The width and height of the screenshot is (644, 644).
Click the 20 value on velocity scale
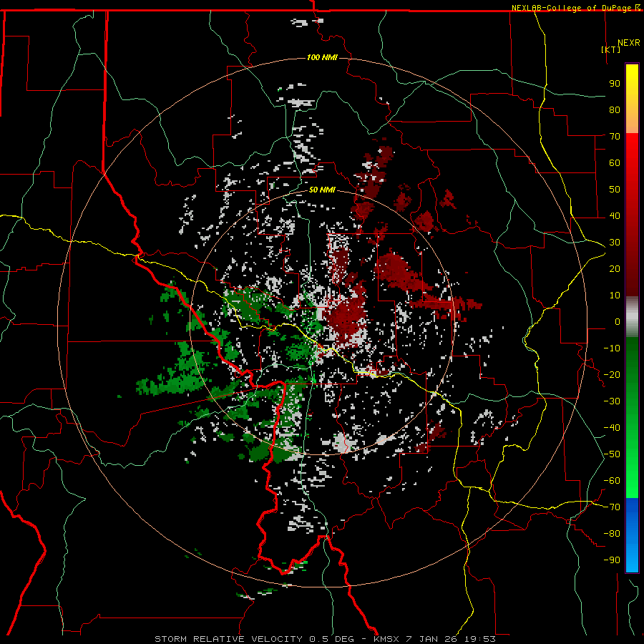coord(615,269)
